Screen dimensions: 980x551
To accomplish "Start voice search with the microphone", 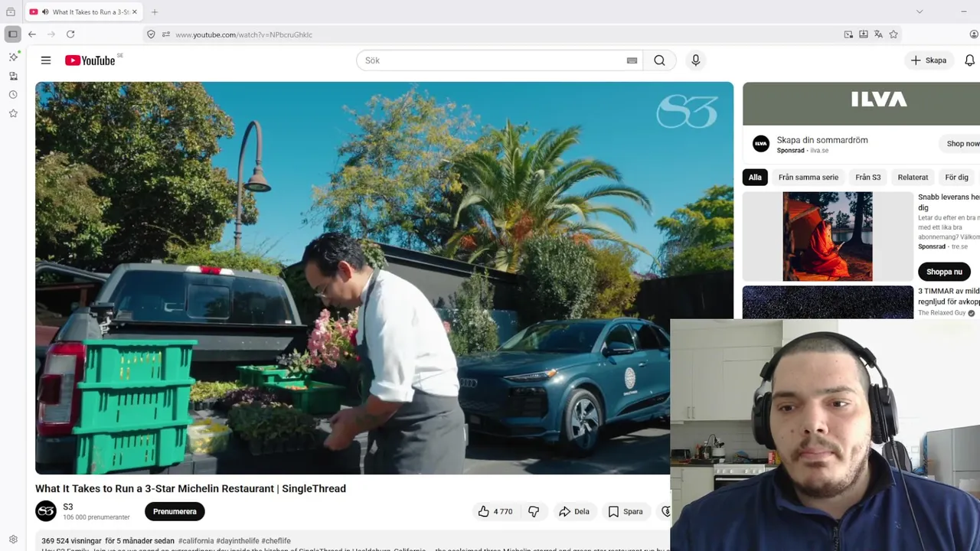I will click(695, 60).
